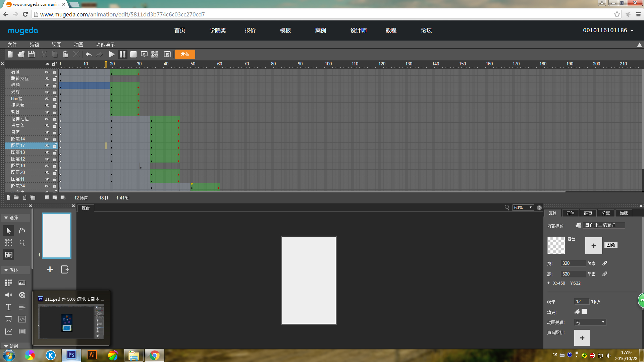Switch to the 加载 tab

[624, 213]
